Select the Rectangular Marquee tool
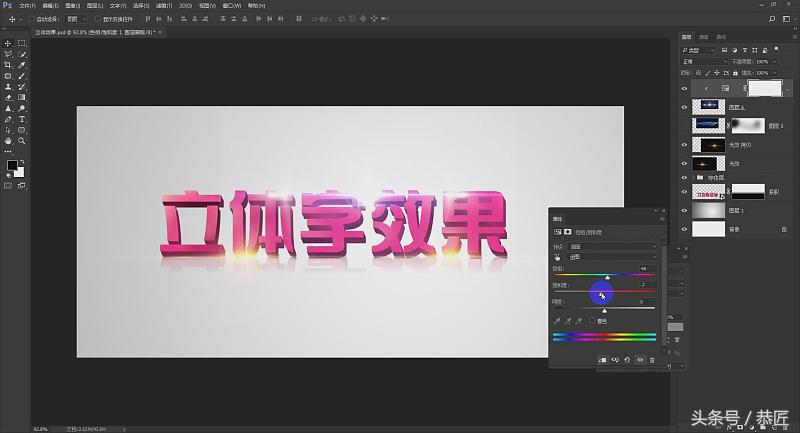 click(21, 43)
